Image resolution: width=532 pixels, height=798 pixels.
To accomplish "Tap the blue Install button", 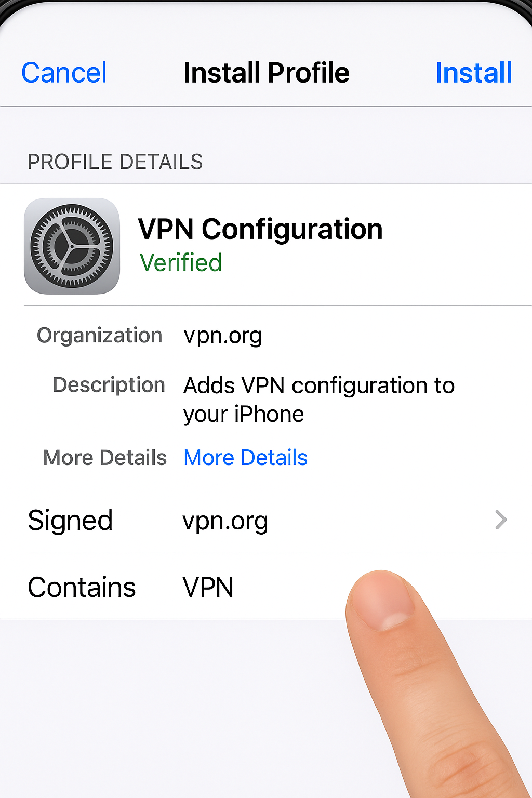I will pos(474,73).
